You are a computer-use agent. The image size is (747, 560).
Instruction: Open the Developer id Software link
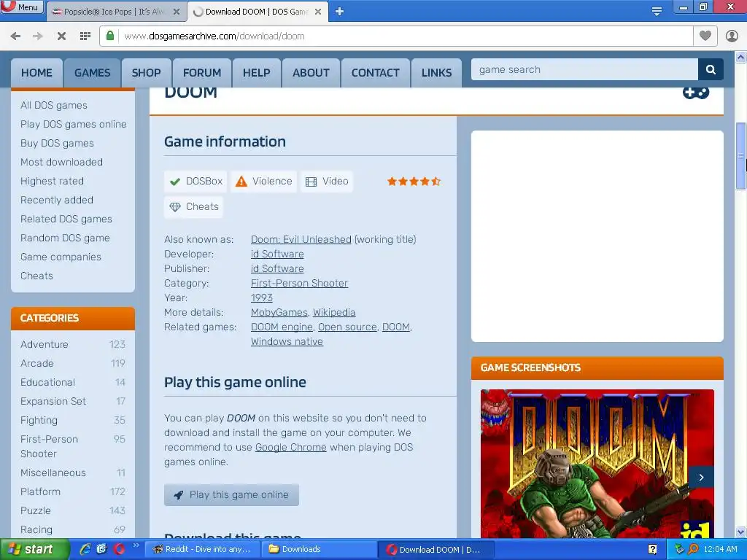click(277, 254)
